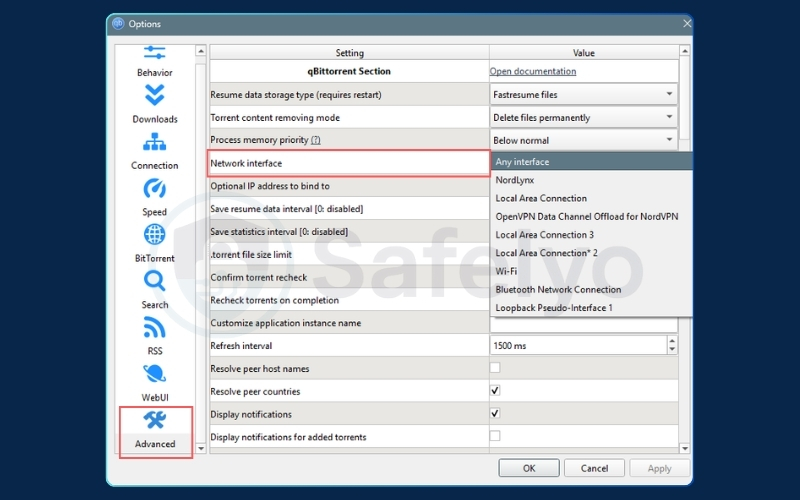Choose Local Area Connection interface
This screenshot has height=500, width=800.
click(x=591, y=198)
